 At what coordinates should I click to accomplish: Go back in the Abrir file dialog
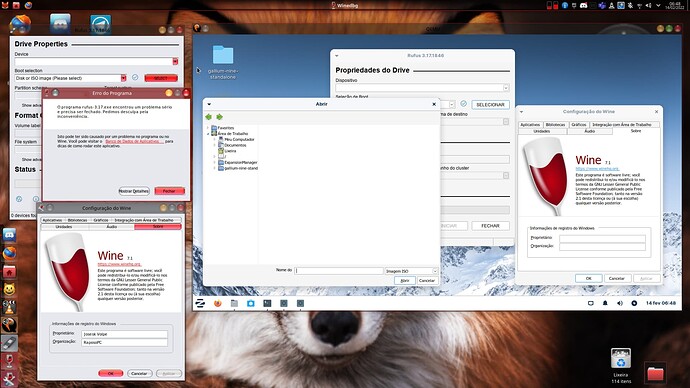click(x=209, y=117)
